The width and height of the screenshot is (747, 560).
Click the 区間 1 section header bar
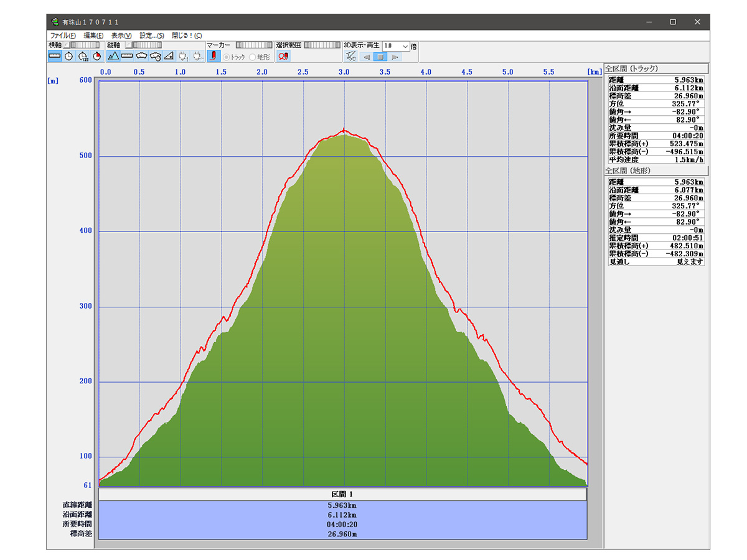click(342, 494)
